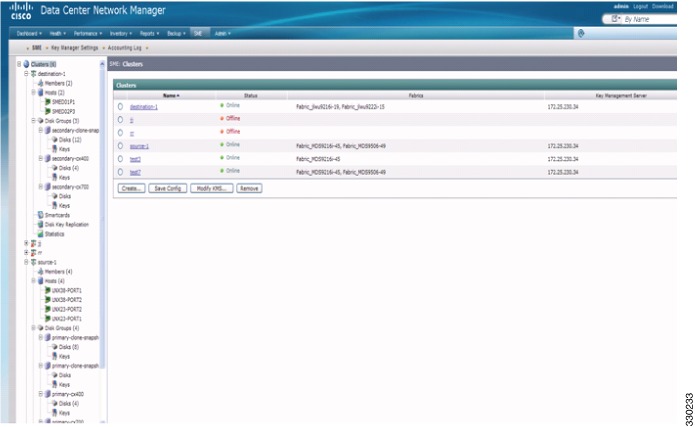
Task: Click the By Name search field
Action: point(649,19)
